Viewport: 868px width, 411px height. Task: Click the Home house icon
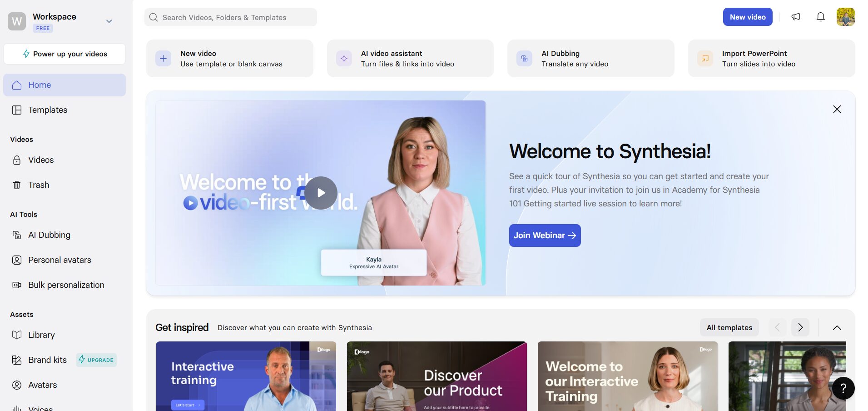pos(17,85)
